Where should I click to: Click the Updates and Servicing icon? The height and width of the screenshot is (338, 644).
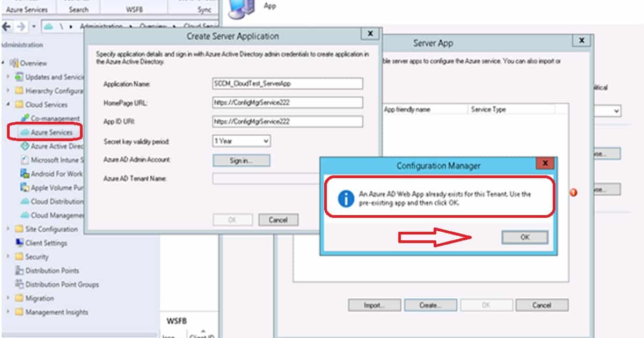pyautogui.click(x=19, y=77)
